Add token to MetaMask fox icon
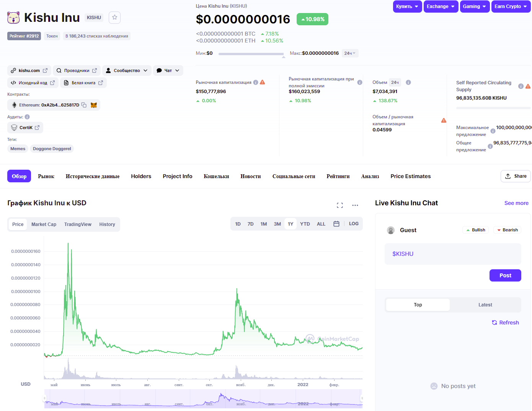This screenshot has width=532, height=411. tap(94, 105)
